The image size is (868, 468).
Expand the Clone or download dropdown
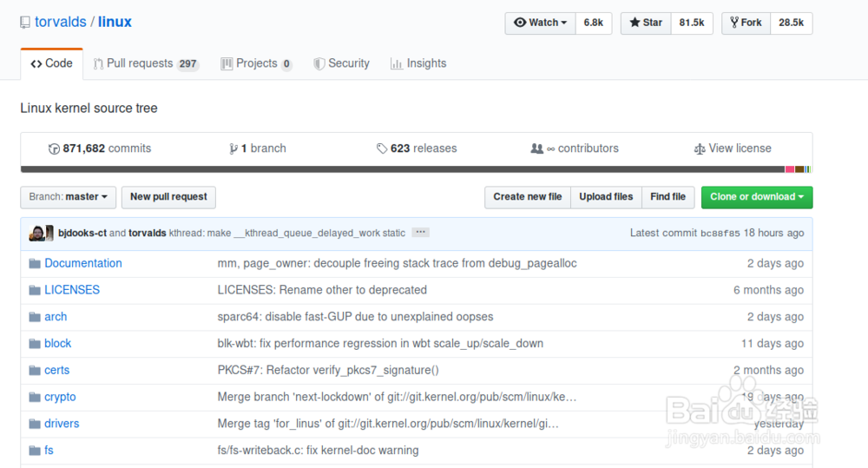(x=757, y=197)
